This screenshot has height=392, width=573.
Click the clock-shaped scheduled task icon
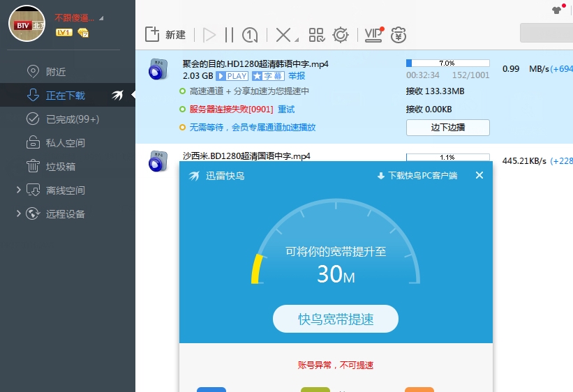250,35
